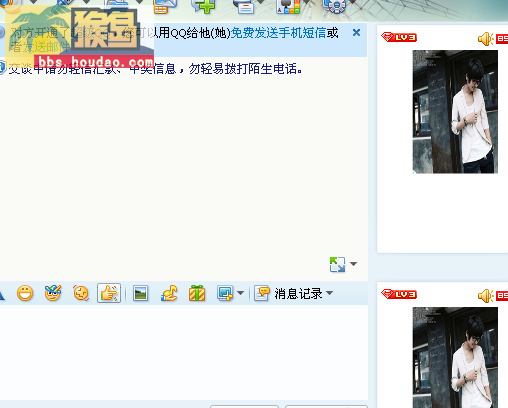Open the upper avatar photo

(x=455, y=112)
